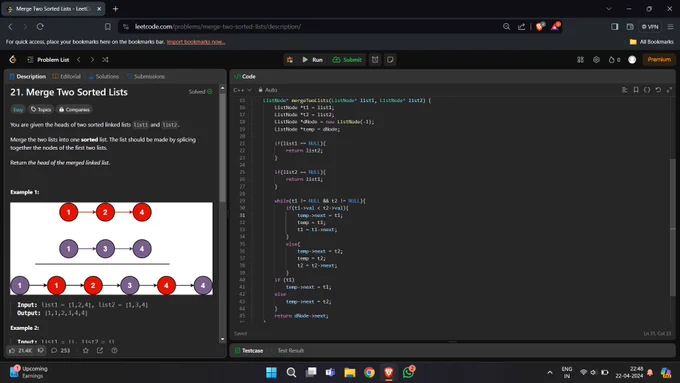Run the code with the Run button
The image size is (680, 383).
click(x=312, y=59)
